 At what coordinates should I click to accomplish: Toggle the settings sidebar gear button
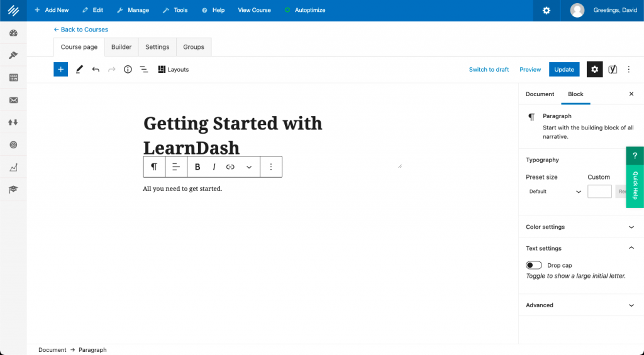click(594, 69)
